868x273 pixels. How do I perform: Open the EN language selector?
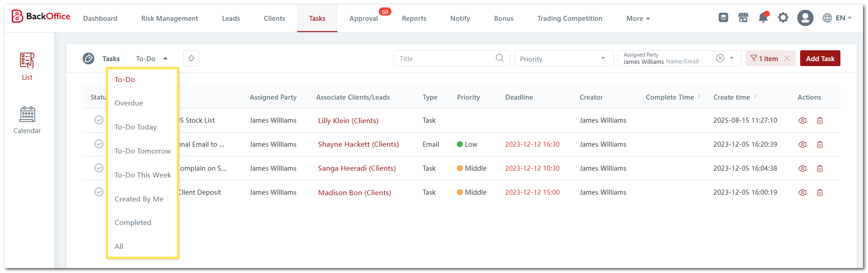click(x=837, y=18)
